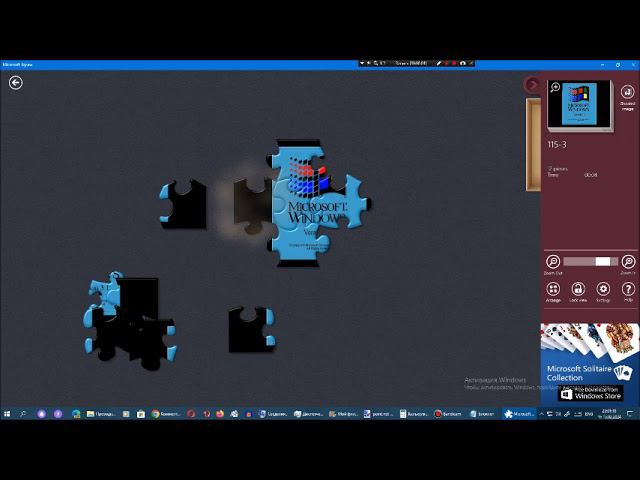The height and width of the screenshot is (480, 640).
Task: Switch to the Bandicam taskbar window
Action: (x=449, y=414)
